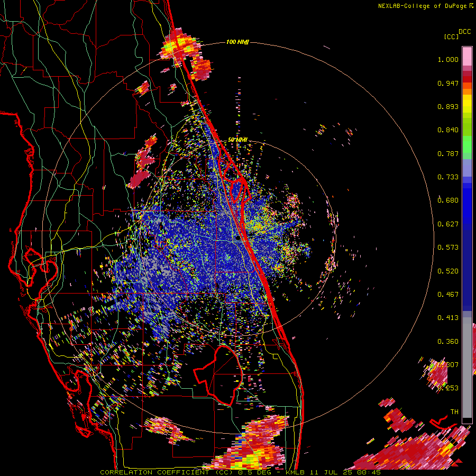Pick the pink color at the top of the color bar

click(467, 56)
